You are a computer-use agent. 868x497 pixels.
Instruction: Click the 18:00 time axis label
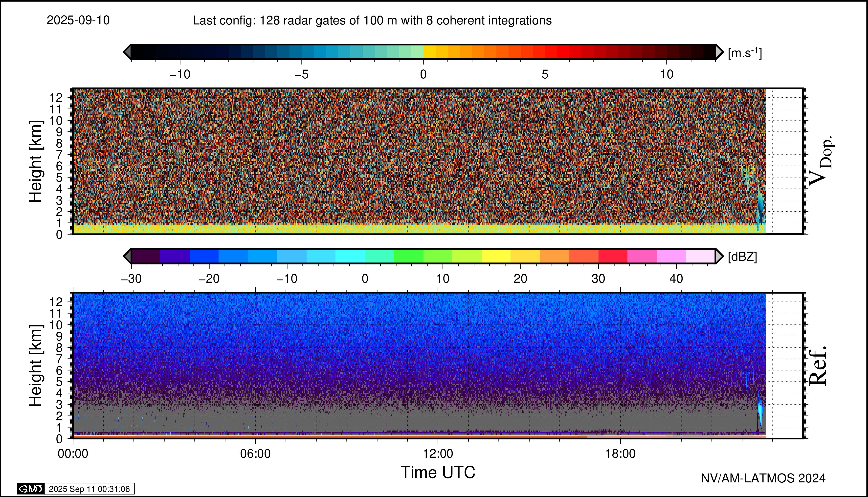click(620, 454)
